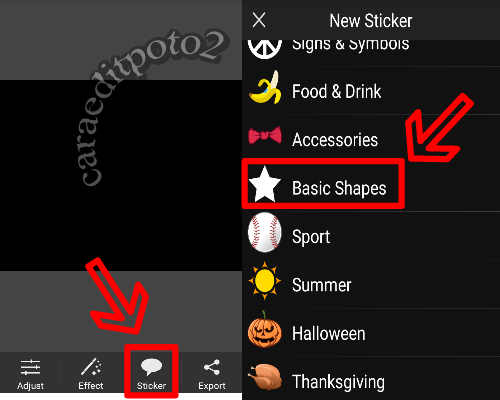Open the Sport sticker category label

tap(311, 237)
